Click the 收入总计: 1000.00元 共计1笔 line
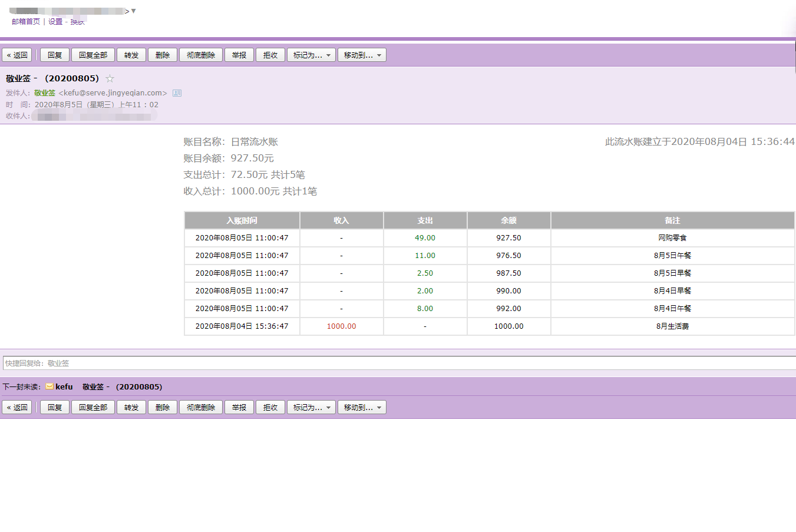The image size is (796, 532). pyautogui.click(x=250, y=191)
